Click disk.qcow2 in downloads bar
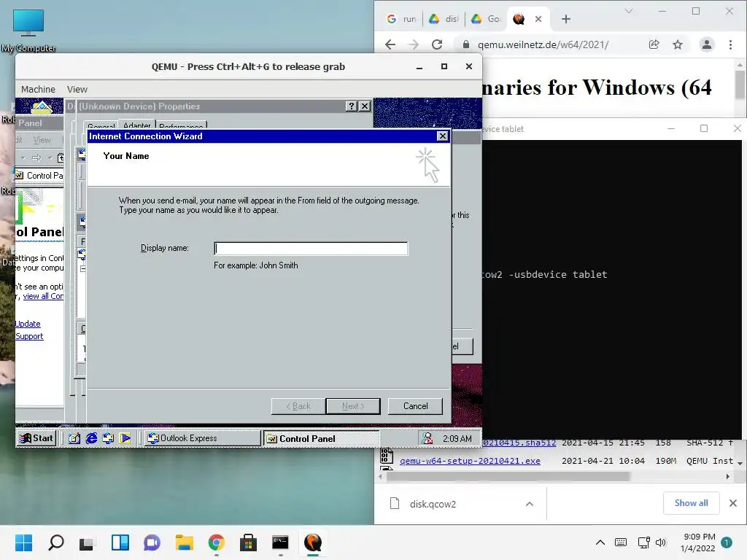 tap(433, 504)
